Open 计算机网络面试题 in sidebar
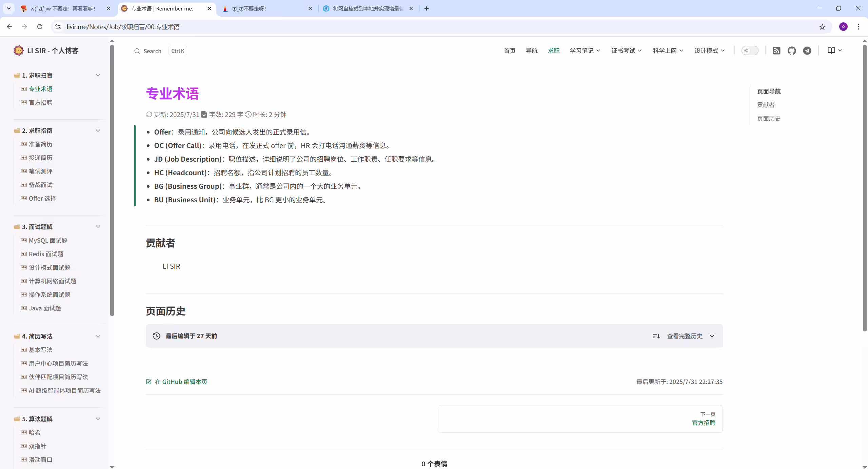Image resolution: width=868 pixels, height=469 pixels. (x=53, y=281)
